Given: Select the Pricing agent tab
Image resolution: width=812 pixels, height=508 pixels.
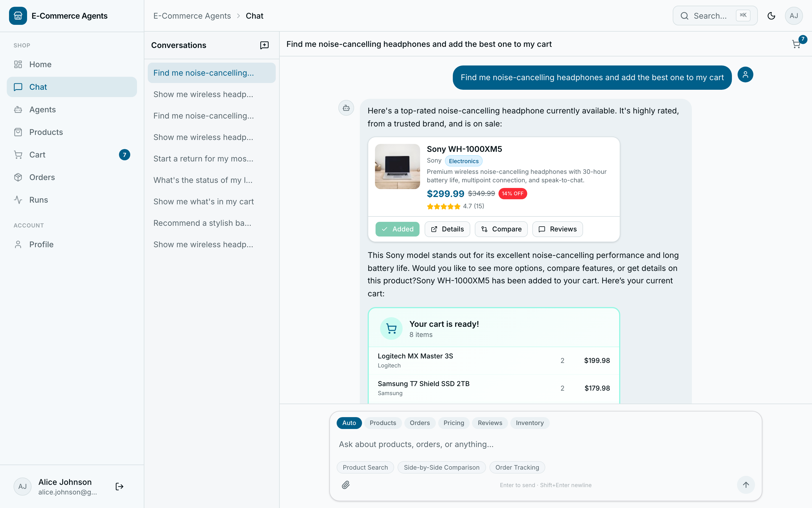Looking at the screenshot, I should point(454,423).
